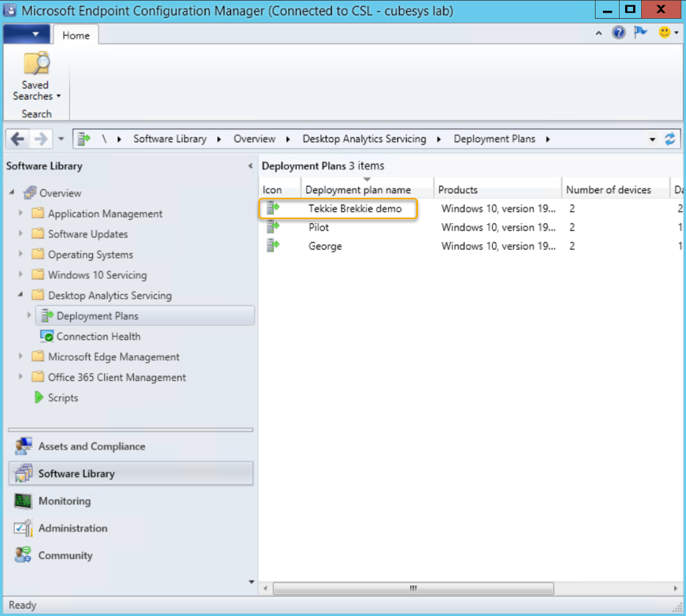Sort by Deployment plan name column
Image resolution: width=686 pixels, height=616 pixels.
(358, 190)
